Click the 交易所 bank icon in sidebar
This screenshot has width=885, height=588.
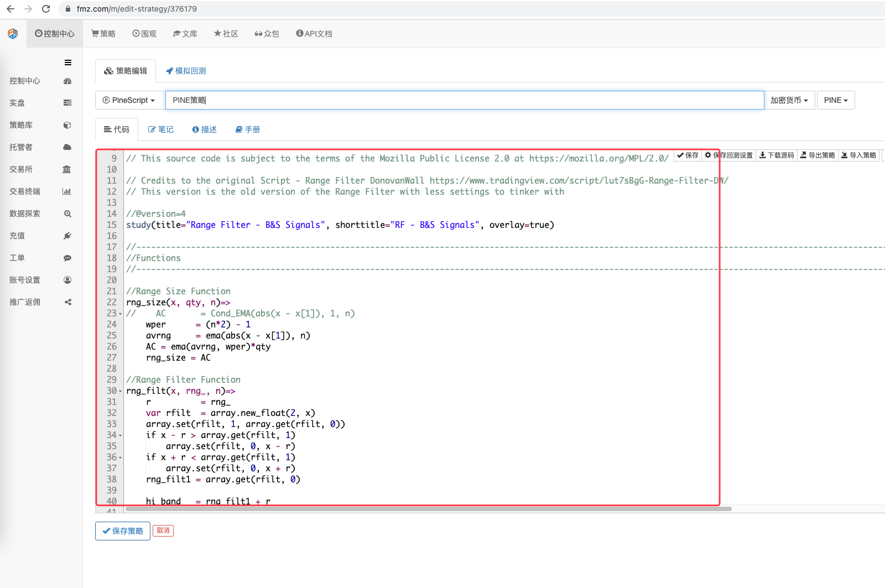pyautogui.click(x=67, y=169)
